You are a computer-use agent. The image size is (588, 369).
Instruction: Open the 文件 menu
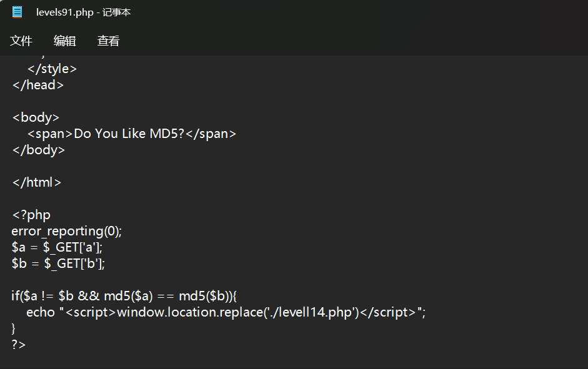[x=21, y=41]
